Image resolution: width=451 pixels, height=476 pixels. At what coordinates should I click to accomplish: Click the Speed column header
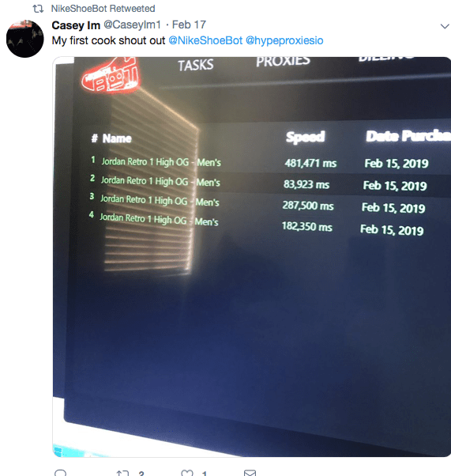point(306,138)
